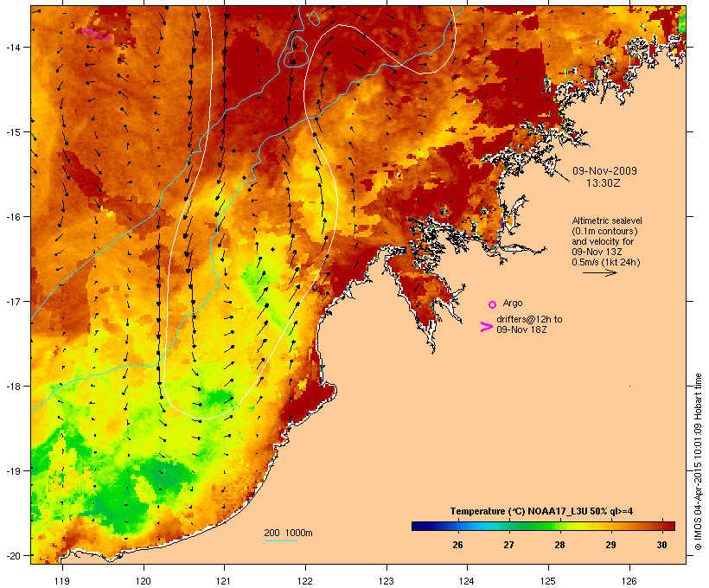This screenshot has height=588, width=709.
Task: Click the '28' color bar tick label
Action: (x=559, y=545)
